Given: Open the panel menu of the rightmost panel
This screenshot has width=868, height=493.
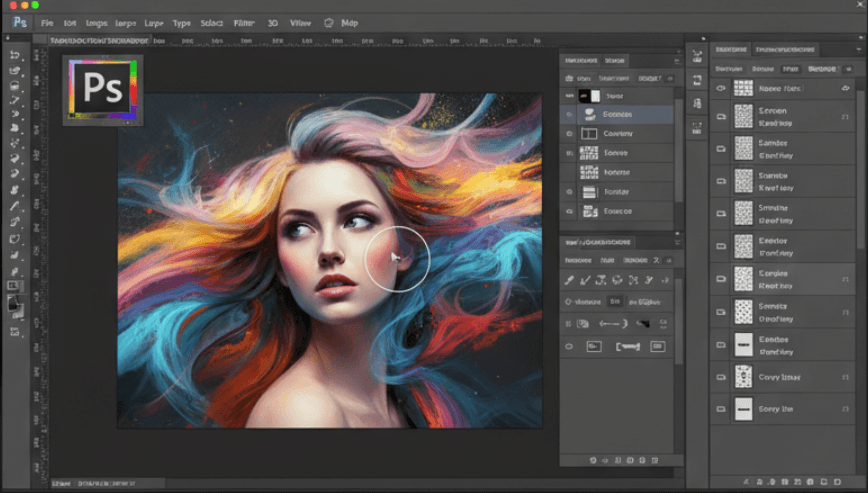Looking at the screenshot, I should click(857, 49).
